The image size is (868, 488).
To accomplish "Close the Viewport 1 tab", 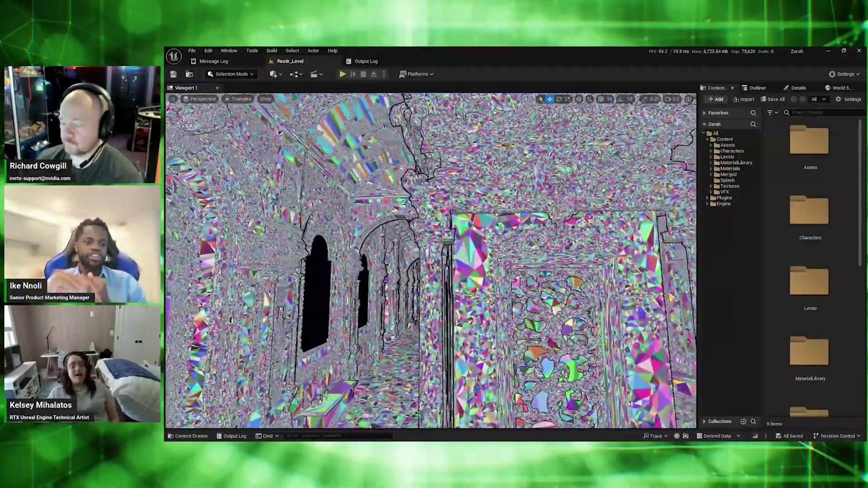I will 217,88.
